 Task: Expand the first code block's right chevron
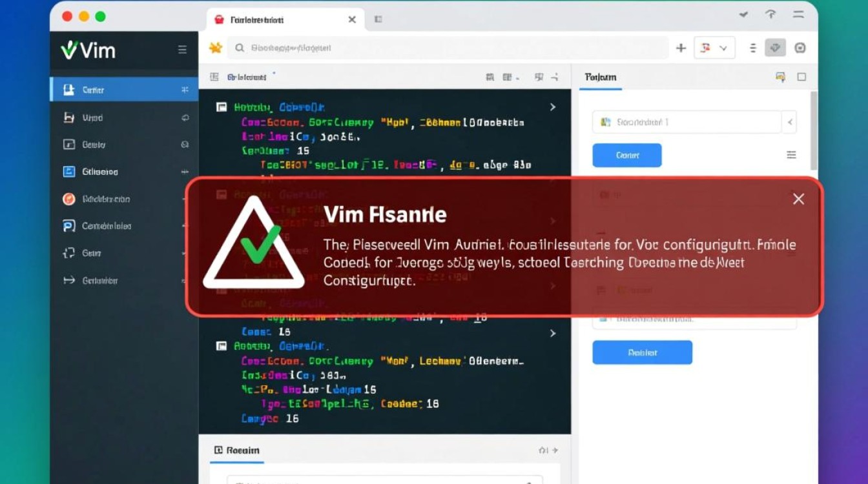tap(553, 107)
